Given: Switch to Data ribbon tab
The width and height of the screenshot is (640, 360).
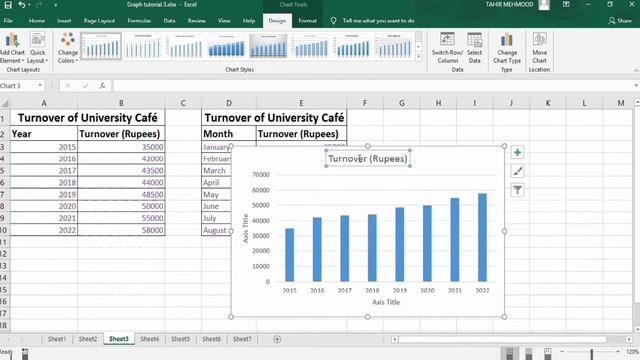Looking at the screenshot, I should (169, 20).
